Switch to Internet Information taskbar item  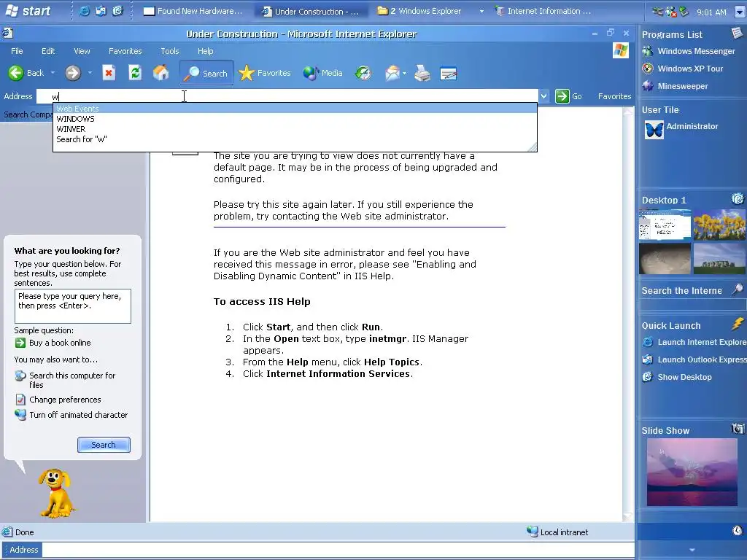(543, 11)
